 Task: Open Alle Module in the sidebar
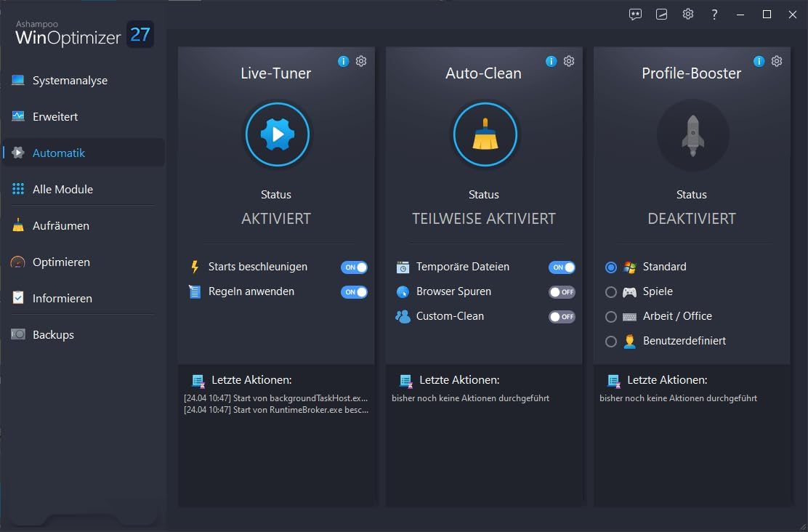click(x=84, y=189)
